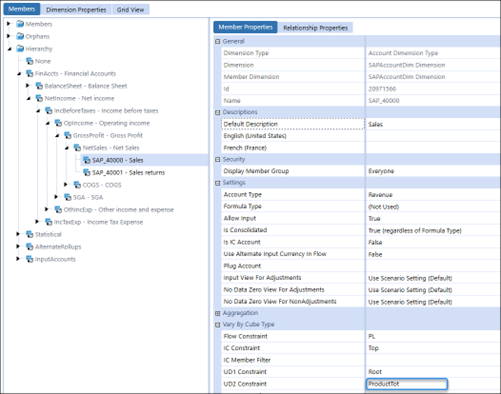Expand the COGS tree node arrow
501x394 pixels.
pyautogui.click(x=66, y=184)
